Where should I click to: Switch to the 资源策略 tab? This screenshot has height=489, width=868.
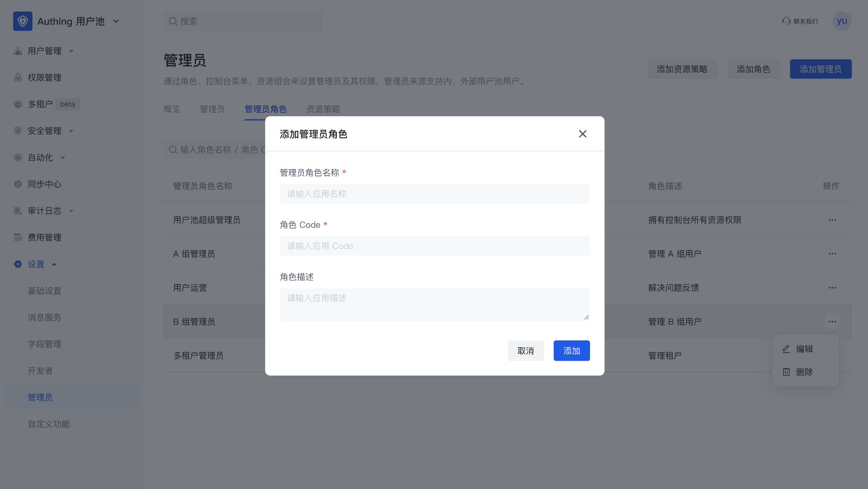[323, 109]
